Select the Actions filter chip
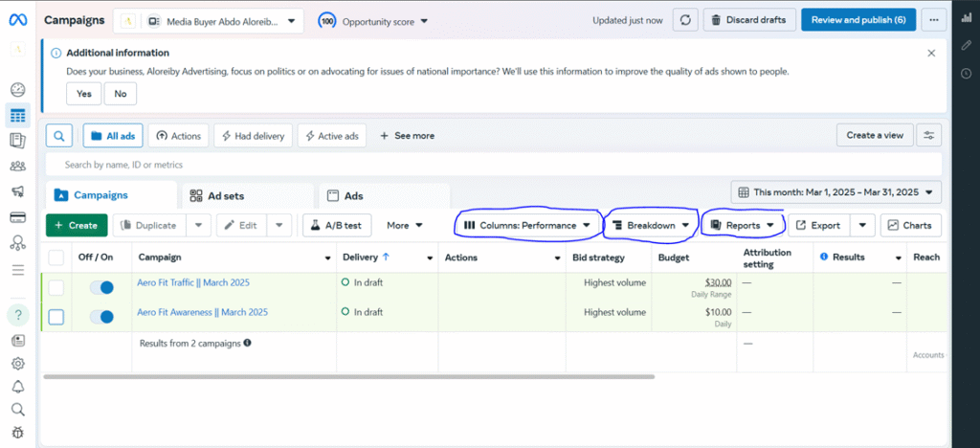 coord(179,136)
